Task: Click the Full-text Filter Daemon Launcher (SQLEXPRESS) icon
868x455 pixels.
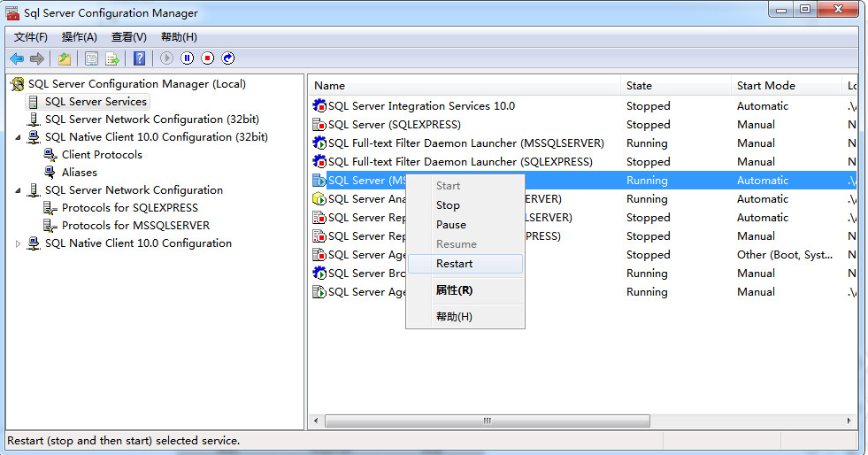Action: point(319,162)
